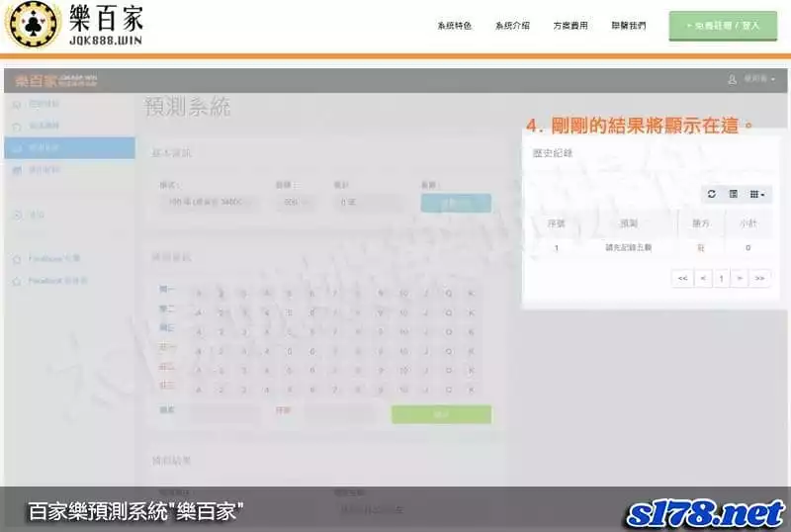Viewport: 791px width, 532px height.
Task: Select card Q in the 莊一 row
Action: [x=449, y=351]
